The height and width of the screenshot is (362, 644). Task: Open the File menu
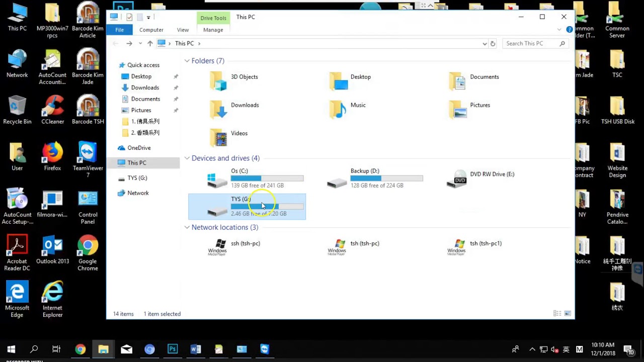(x=119, y=30)
